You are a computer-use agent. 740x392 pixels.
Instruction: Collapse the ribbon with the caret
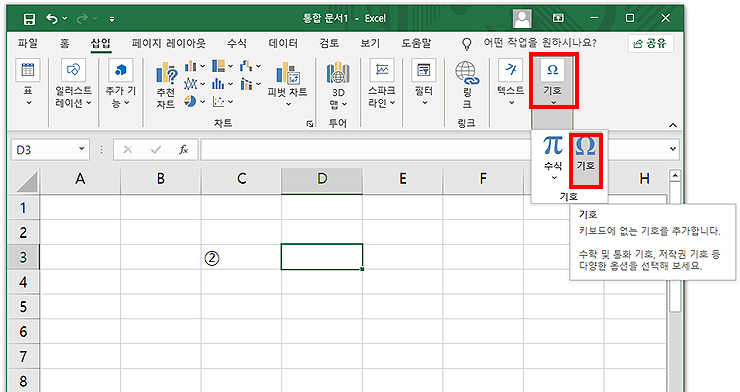coord(673,125)
